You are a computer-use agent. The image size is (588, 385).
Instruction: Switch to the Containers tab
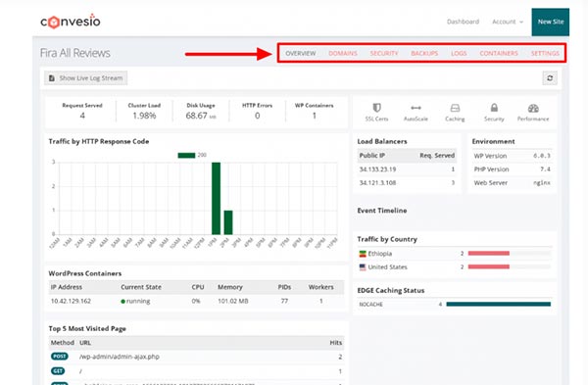tap(499, 53)
